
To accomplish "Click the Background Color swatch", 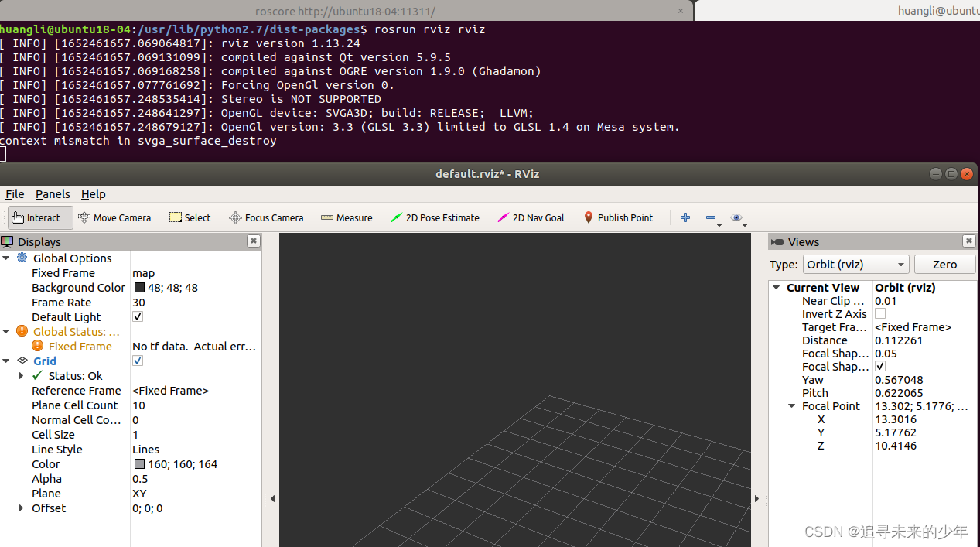I will (x=139, y=287).
